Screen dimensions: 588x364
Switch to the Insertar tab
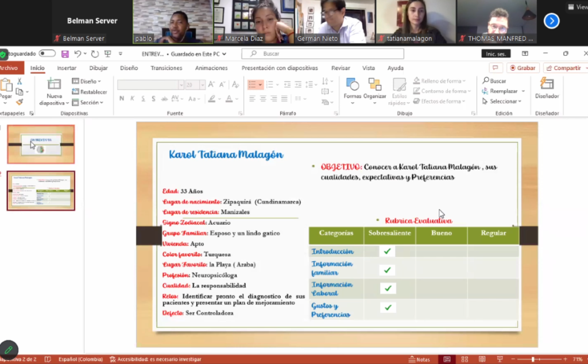(x=67, y=68)
